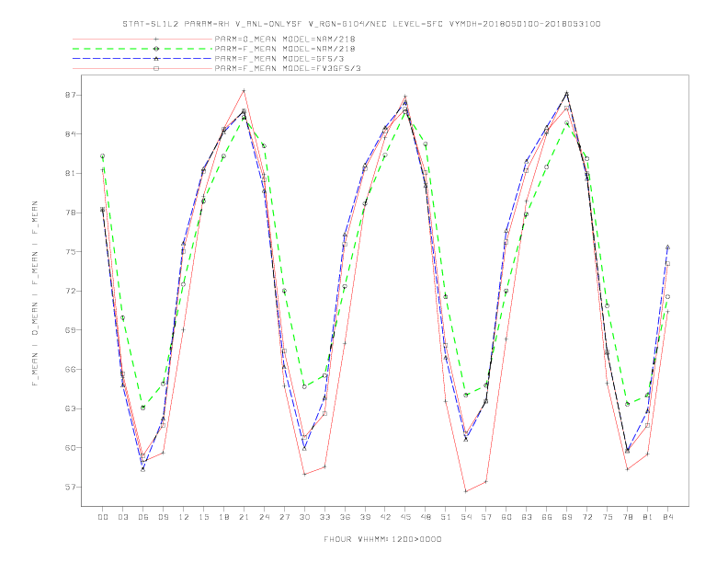Click the y-axis tick label 66

(x=69, y=369)
